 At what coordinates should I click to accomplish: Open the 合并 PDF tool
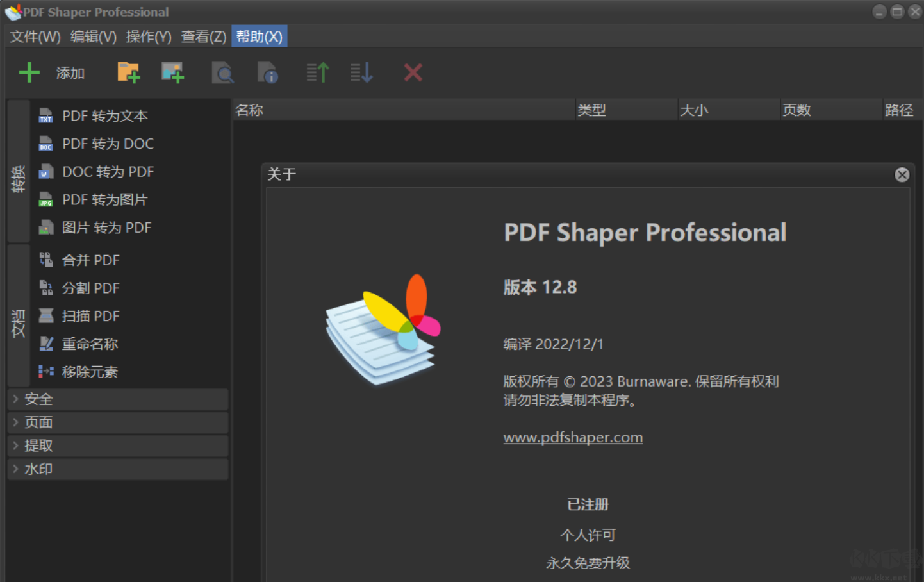90,260
